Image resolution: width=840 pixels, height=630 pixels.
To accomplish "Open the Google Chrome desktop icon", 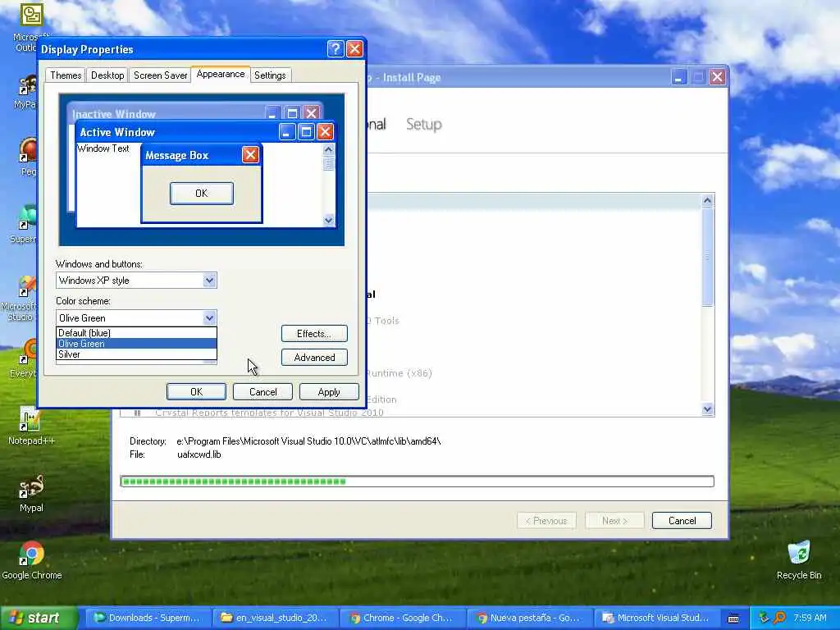I will [x=32, y=561].
